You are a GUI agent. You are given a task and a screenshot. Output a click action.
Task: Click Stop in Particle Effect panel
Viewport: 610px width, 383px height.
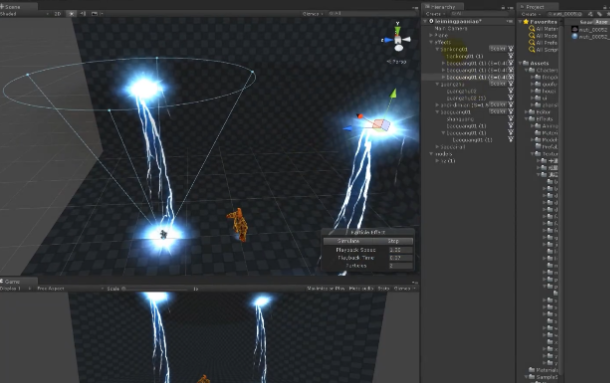point(393,241)
